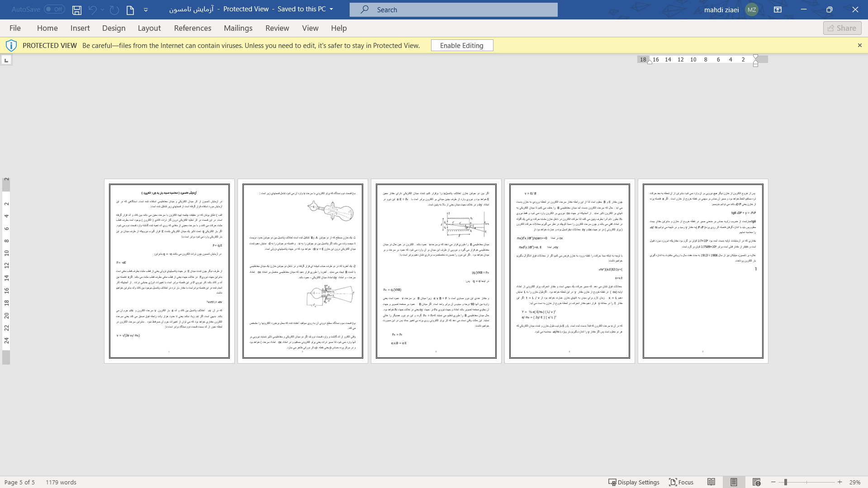Toggle the AutoSave switch
Viewport: 868px width, 488px height.
coord(54,9)
